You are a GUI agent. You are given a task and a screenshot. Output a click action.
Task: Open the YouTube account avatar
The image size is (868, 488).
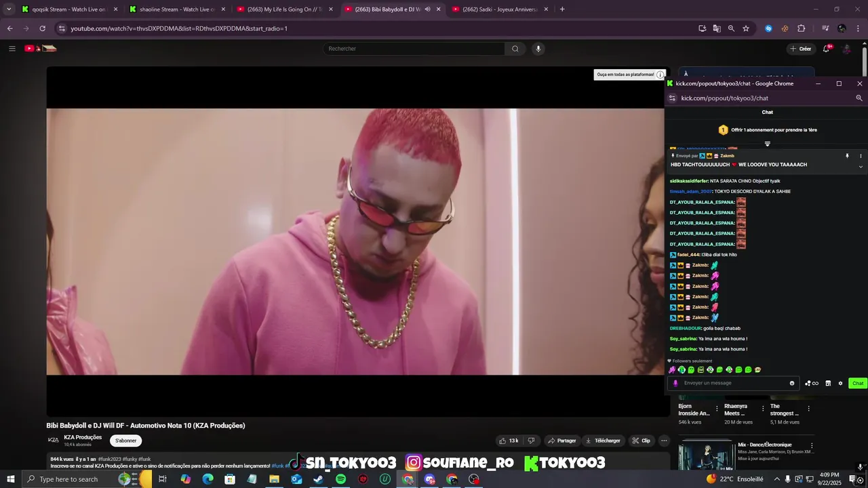pos(846,49)
